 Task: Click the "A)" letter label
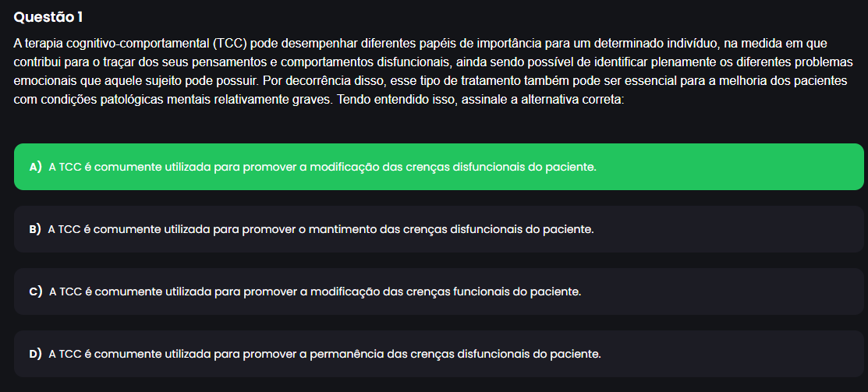35,167
